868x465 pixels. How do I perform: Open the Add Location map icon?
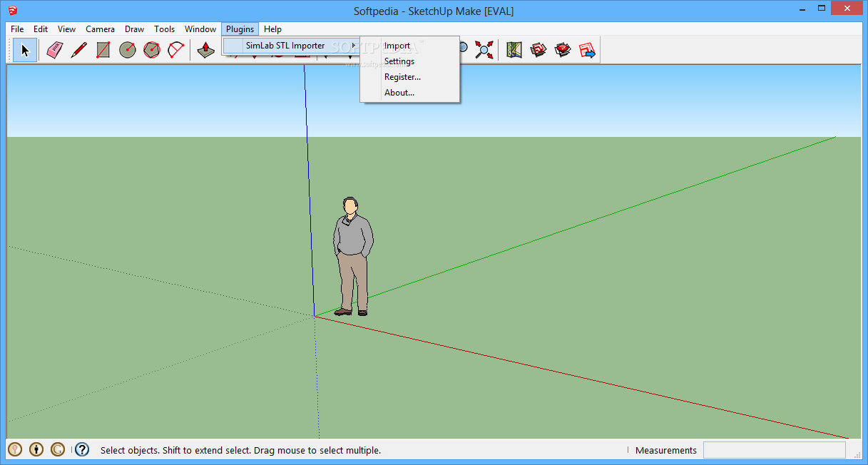point(514,50)
